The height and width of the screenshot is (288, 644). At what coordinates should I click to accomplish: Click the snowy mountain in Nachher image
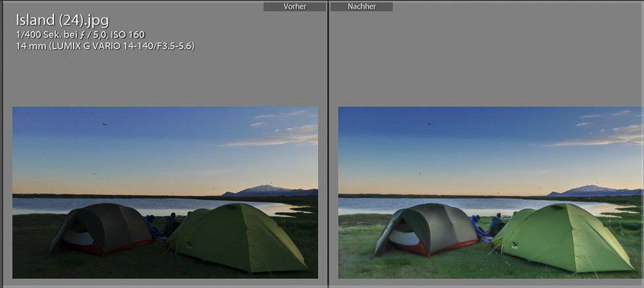591,190
